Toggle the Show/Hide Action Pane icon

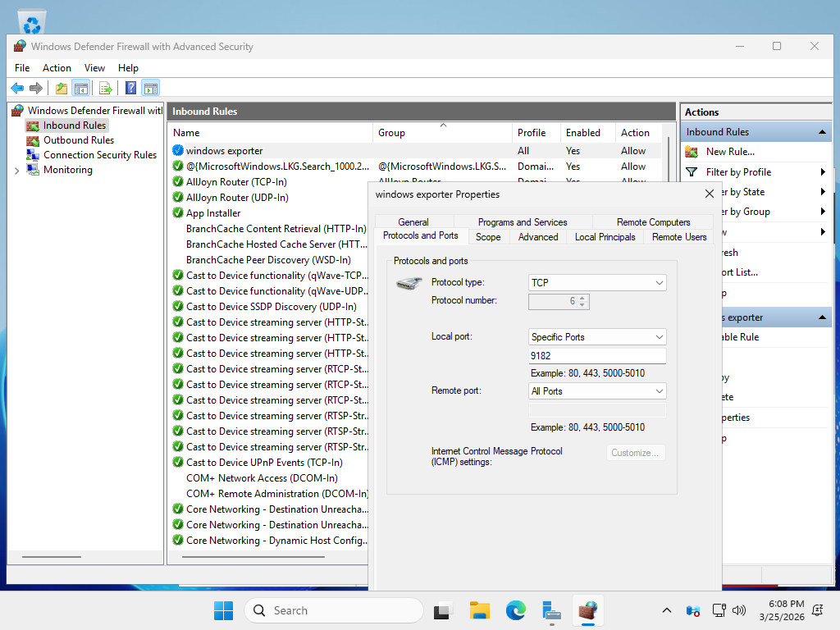151,88
